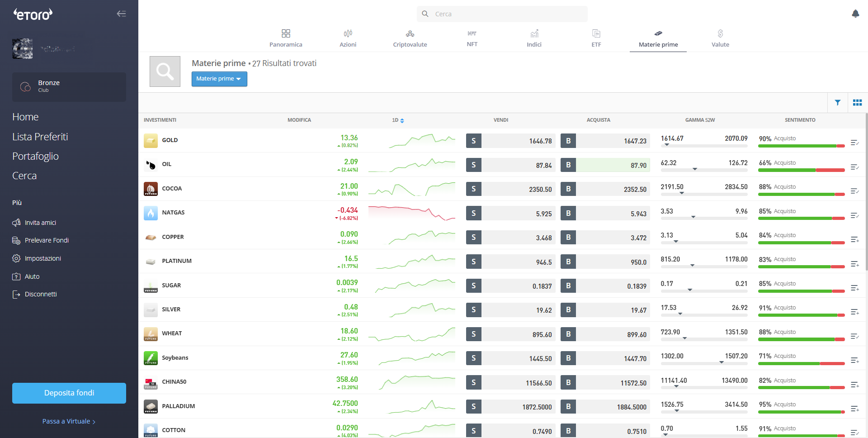Screen dimensions: 868x438
Task: Click the page vertical scrollbar
Action: tap(866, 192)
